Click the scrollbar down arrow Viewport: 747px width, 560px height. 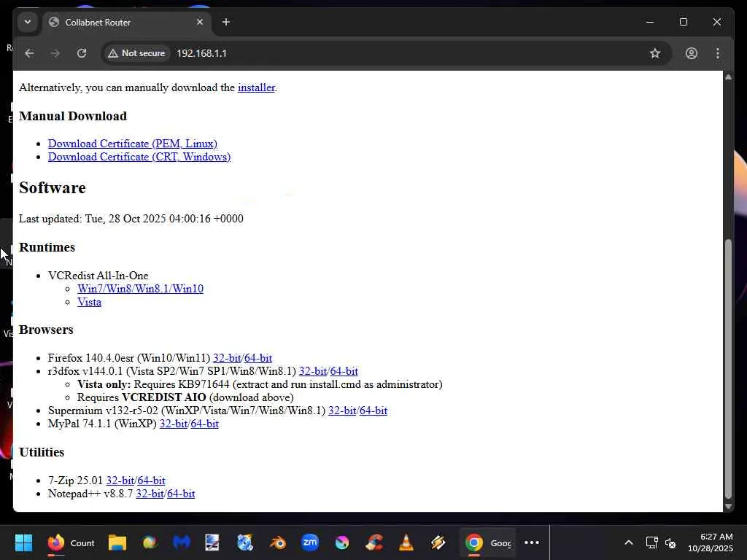click(x=728, y=506)
